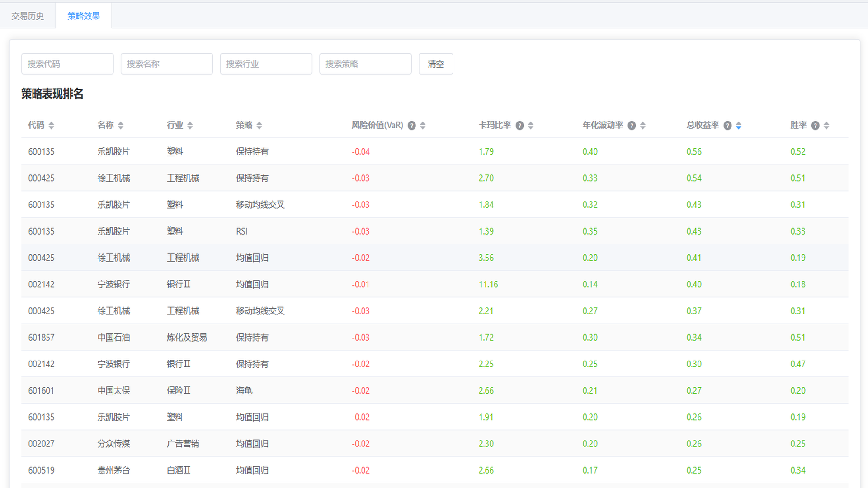
Task: Click help icon beside 总收益率 header
Action: pos(727,126)
